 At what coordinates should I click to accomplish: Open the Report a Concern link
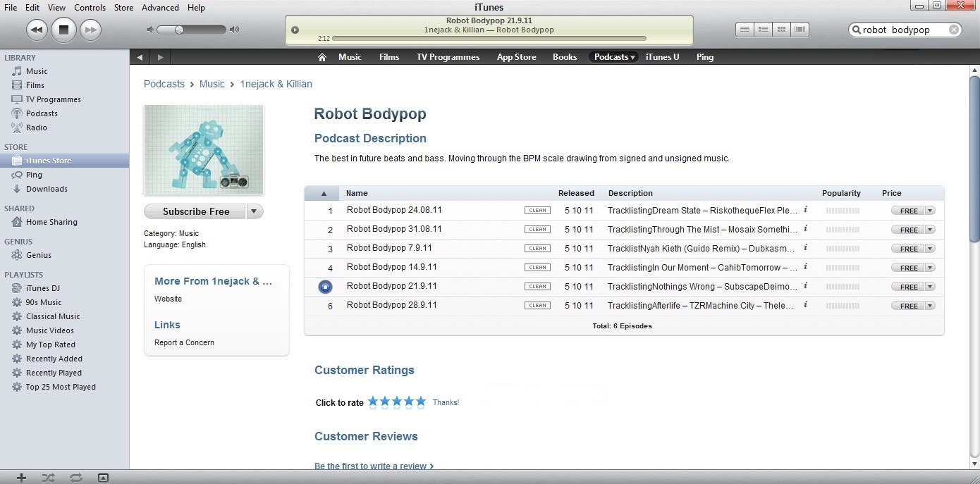pos(184,342)
